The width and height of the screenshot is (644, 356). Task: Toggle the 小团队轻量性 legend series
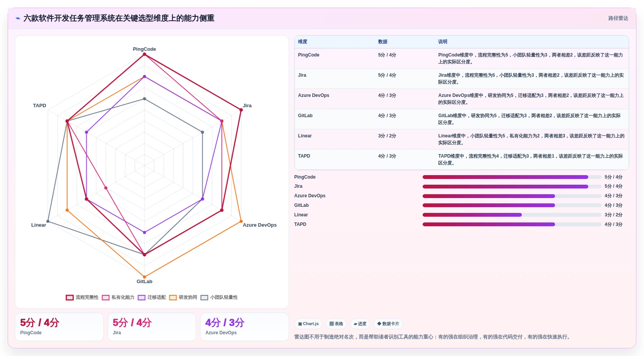[x=219, y=297]
